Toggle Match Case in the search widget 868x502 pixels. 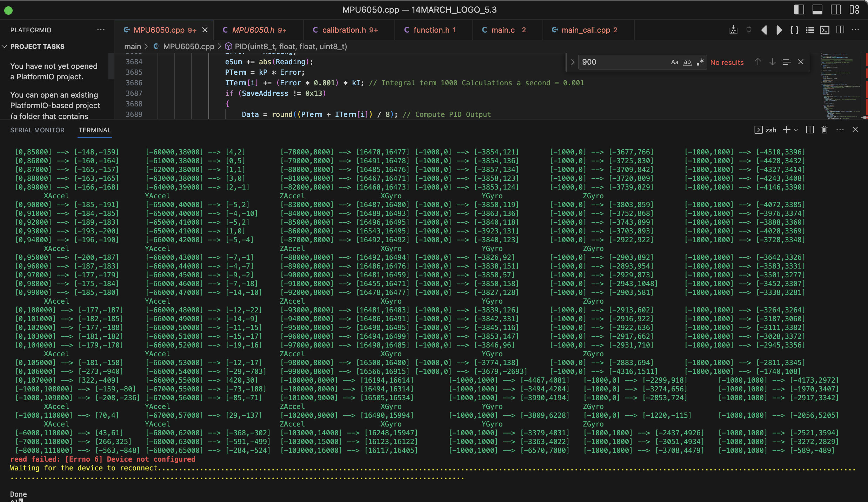pos(674,62)
